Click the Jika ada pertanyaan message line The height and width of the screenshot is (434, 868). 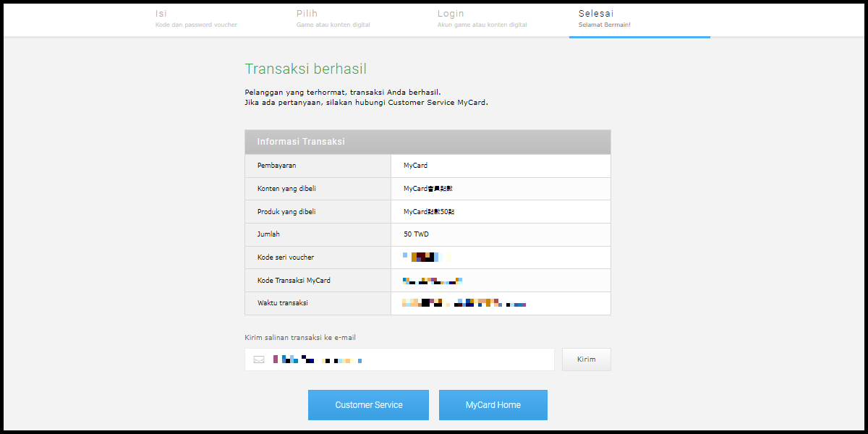coord(367,103)
